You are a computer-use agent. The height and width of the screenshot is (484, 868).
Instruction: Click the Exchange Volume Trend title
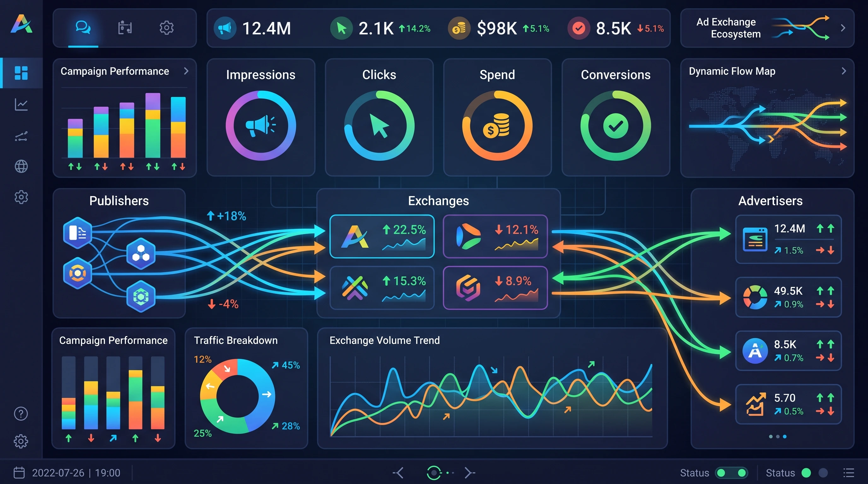coord(384,340)
